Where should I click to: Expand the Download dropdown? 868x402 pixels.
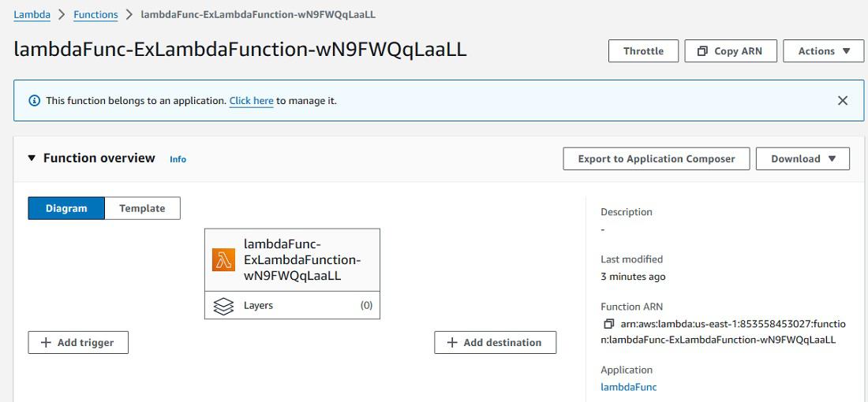(x=803, y=158)
